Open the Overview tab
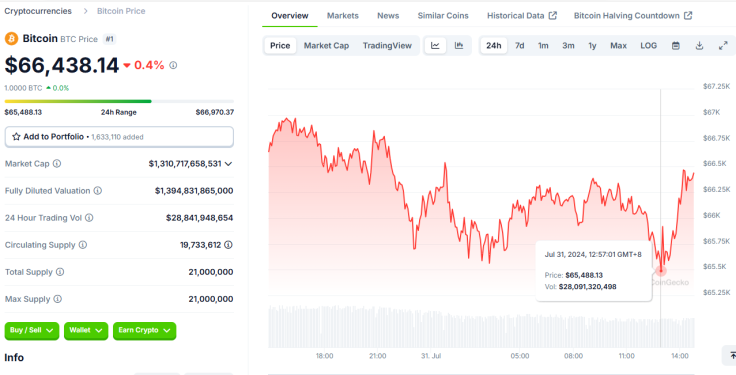 [290, 15]
